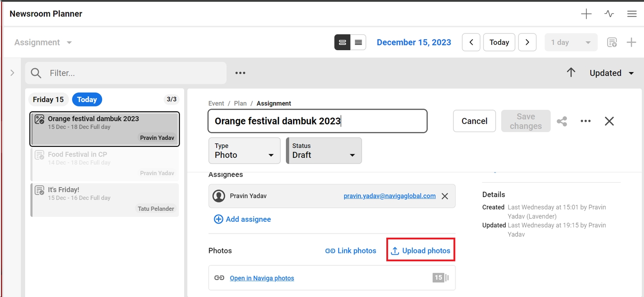Open the Status Draft dropdown
This screenshot has width=644, height=297.
tap(324, 150)
